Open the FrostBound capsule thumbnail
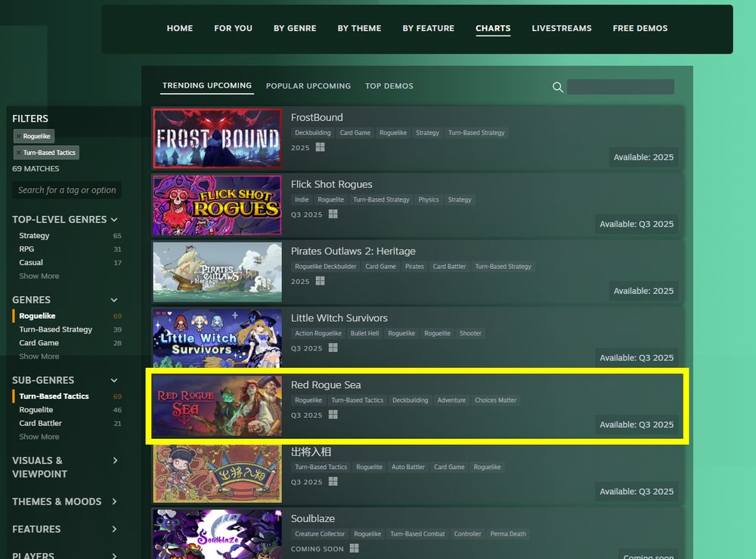This screenshot has width=756, height=559. point(218,139)
